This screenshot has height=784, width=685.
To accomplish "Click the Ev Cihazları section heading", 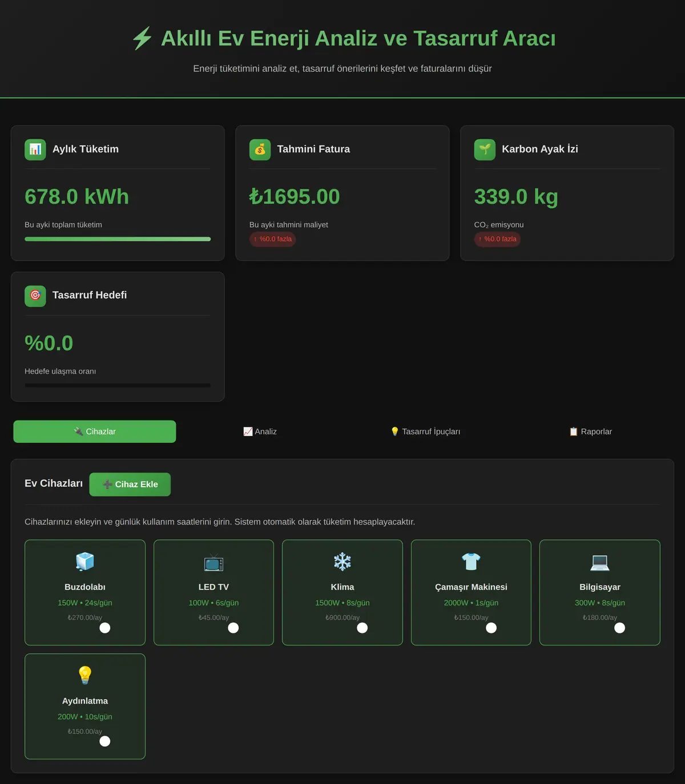I will coord(54,483).
